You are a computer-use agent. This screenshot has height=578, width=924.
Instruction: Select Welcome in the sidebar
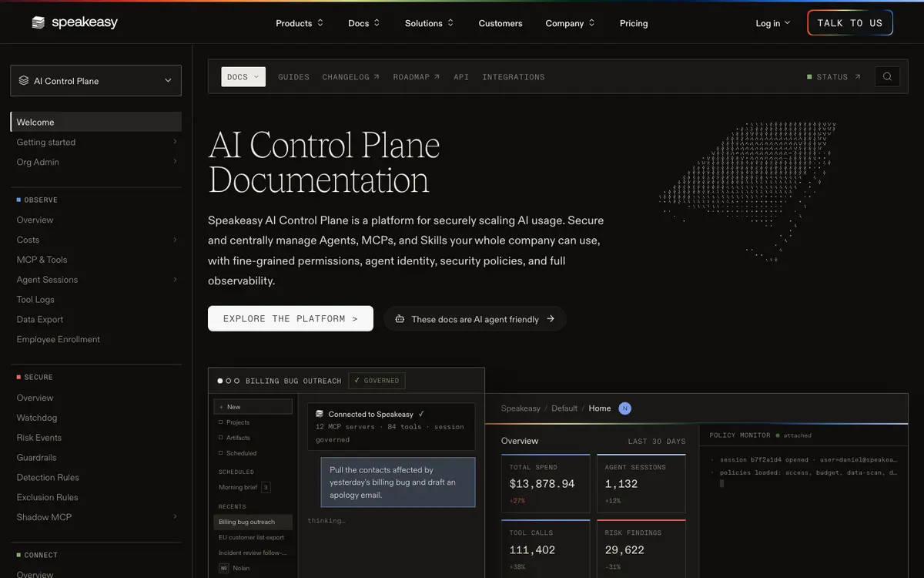coord(96,122)
